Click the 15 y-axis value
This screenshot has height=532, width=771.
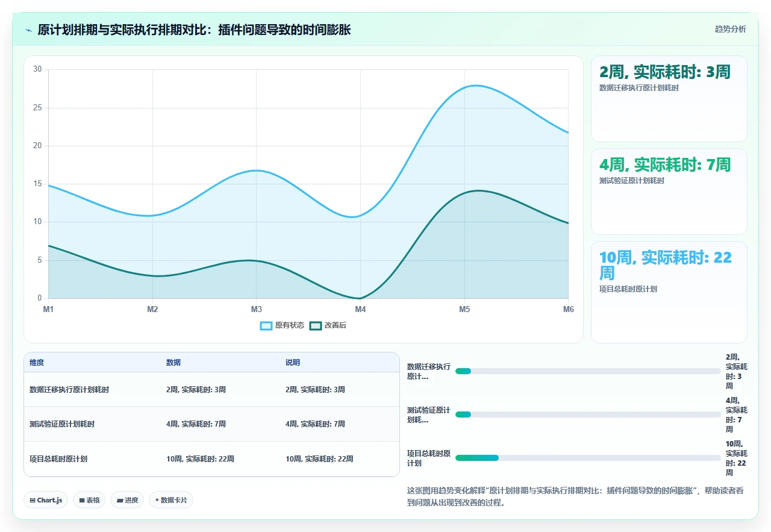[x=37, y=184]
